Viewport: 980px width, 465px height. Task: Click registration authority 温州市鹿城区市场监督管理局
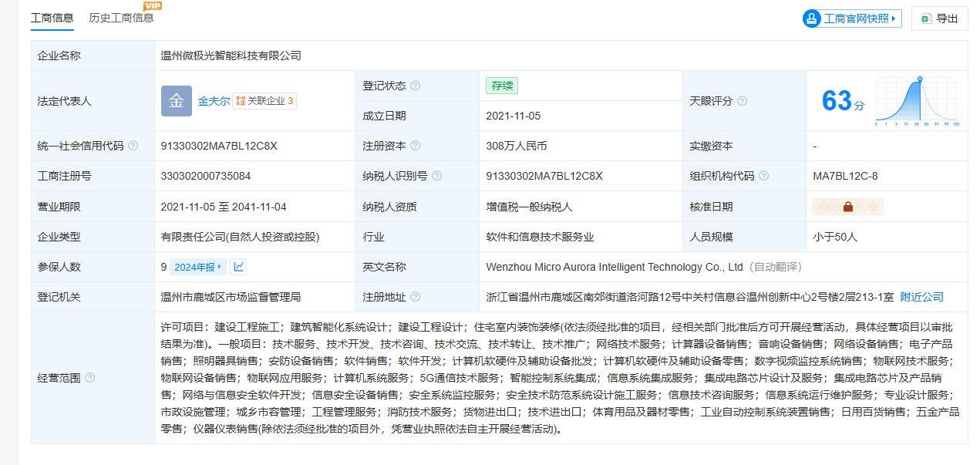point(231,297)
